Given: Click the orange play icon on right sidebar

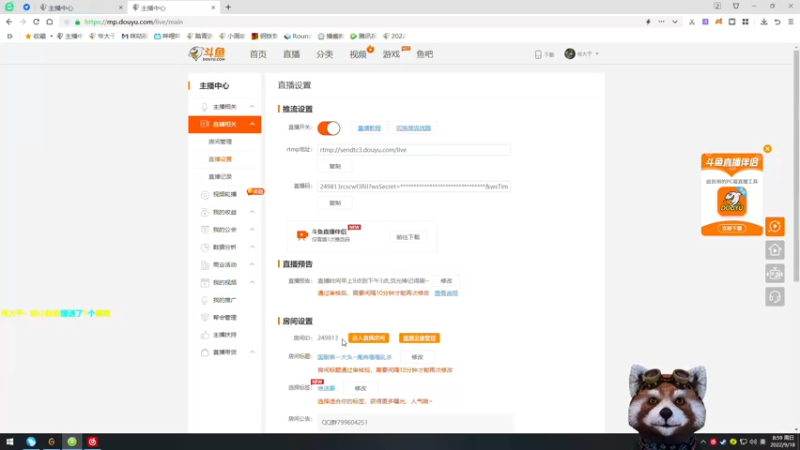Looking at the screenshot, I should click(x=775, y=227).
